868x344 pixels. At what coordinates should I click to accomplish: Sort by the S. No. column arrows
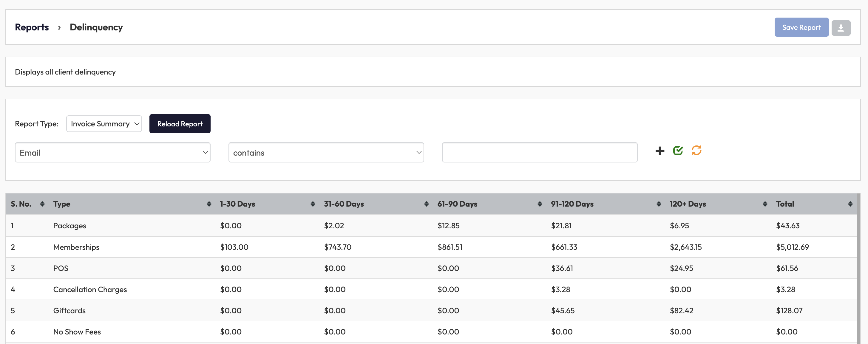click(42, 204)
